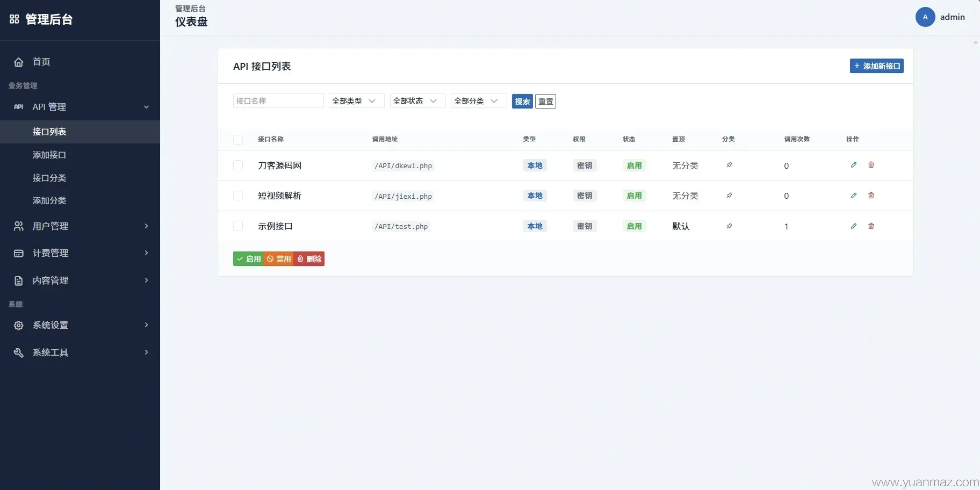Pin the 刀客源码网 interface to top
The width and height of the screenshot is (980, 490).
(x=729, y=165)
